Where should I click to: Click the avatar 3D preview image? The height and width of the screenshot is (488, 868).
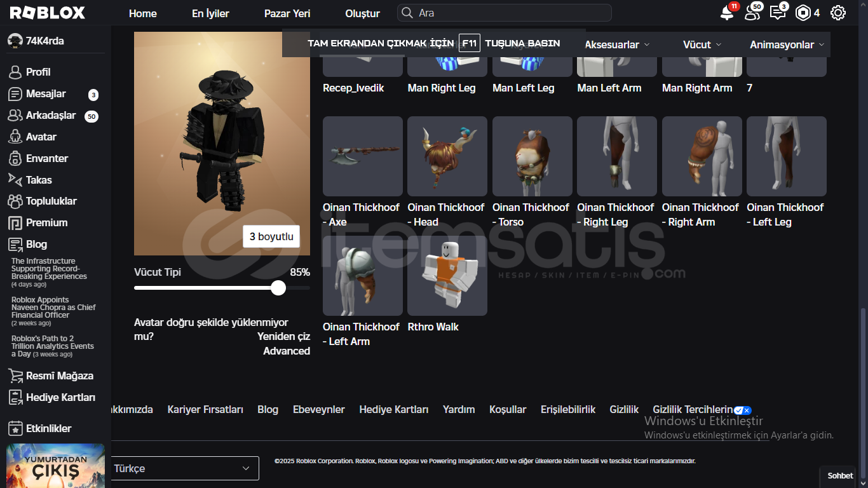(x=222, y=144)
